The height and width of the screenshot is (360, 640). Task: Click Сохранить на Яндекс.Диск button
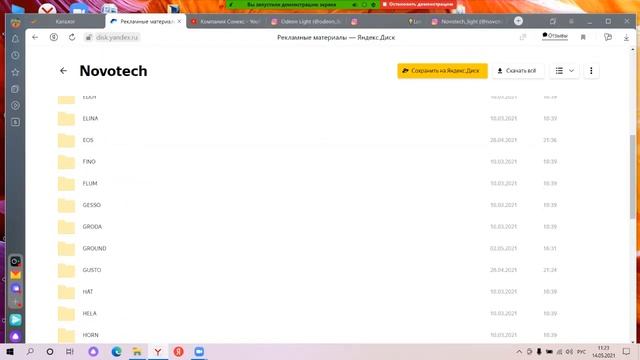click(442, 71)
